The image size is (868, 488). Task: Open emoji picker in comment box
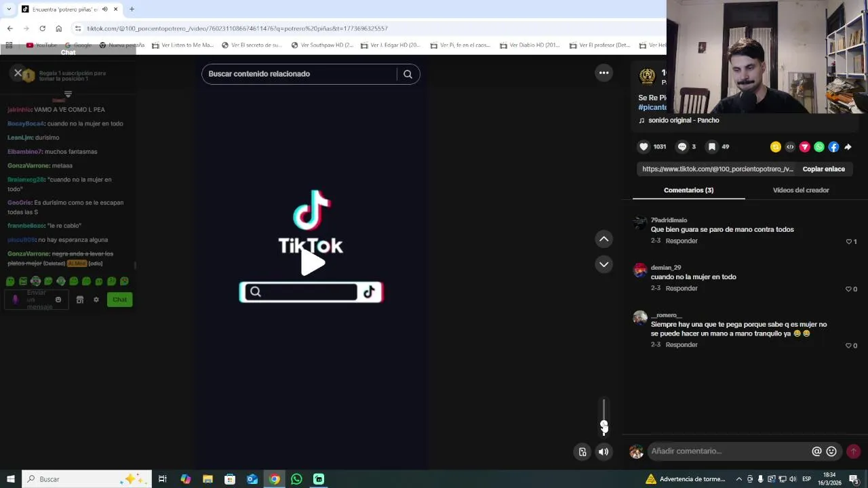pos(831,451)
